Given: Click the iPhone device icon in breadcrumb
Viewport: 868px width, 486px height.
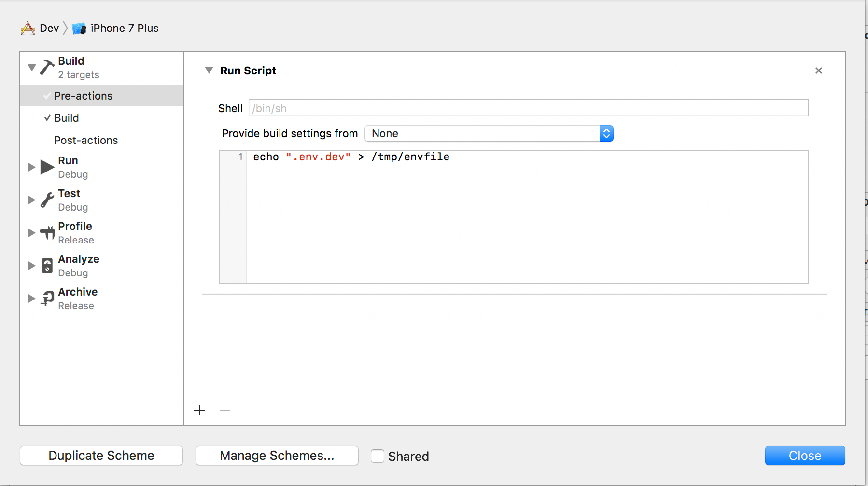Looking at the screenshot, I should (x=79, y=28).
